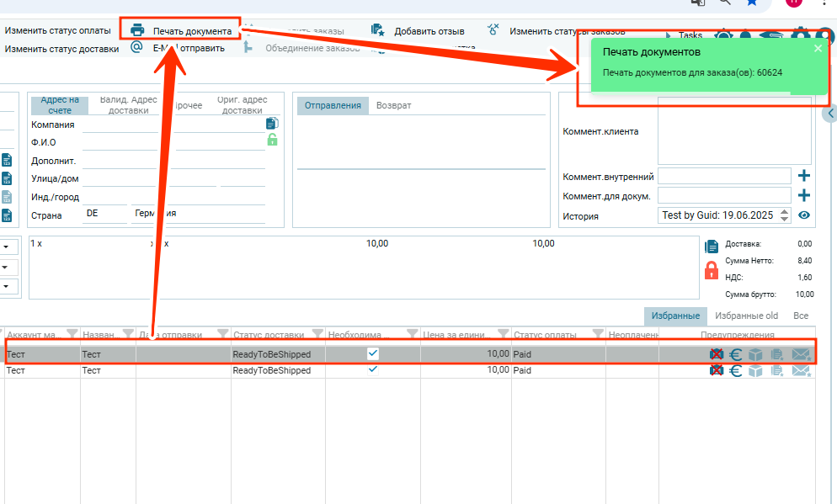Click the printer icon for Печать документа
837x504 pixels.
137,30
